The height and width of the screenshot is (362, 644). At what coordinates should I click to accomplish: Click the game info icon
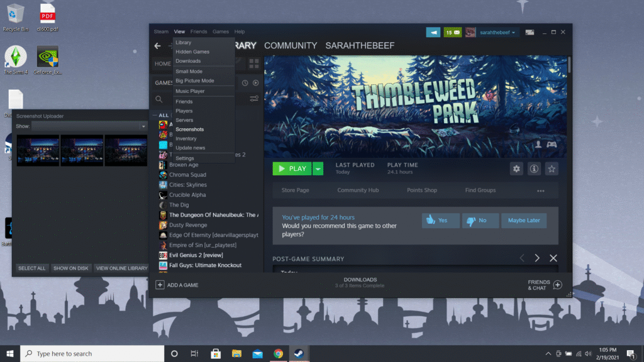[x=534, y=168]
